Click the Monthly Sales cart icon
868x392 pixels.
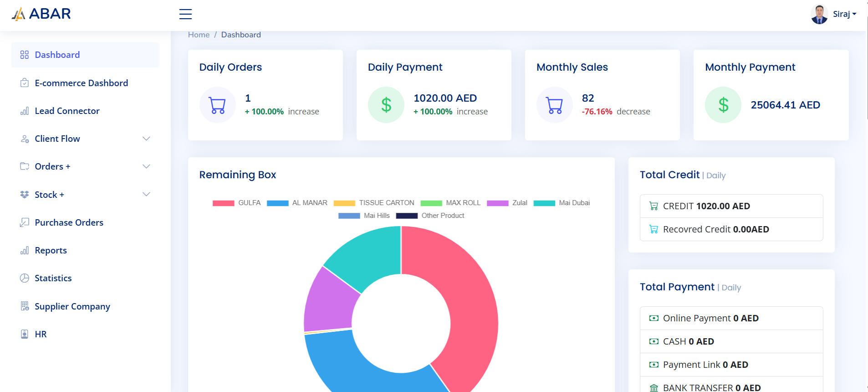(x=555, y=105)
